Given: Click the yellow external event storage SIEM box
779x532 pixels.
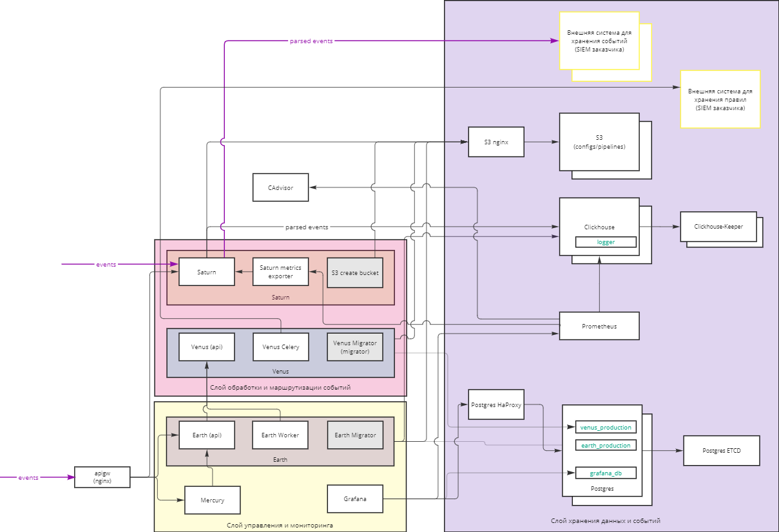Looking at the screenshot, I should 599,40.
